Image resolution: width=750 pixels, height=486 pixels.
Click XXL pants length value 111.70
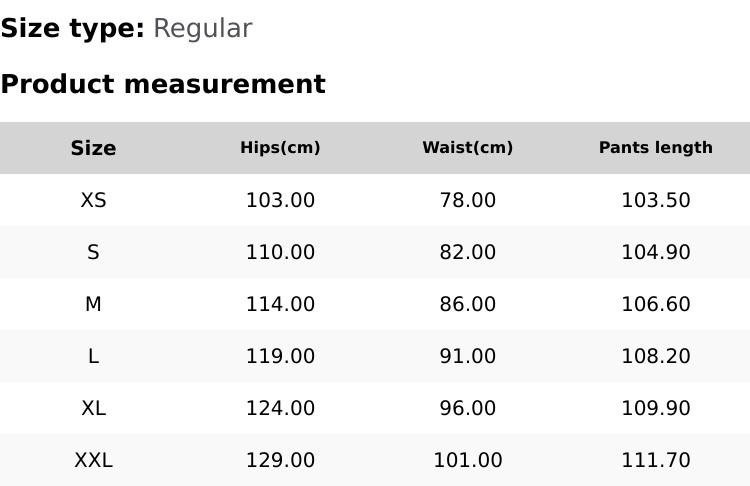pyautogui.click(x=656, y=460)
